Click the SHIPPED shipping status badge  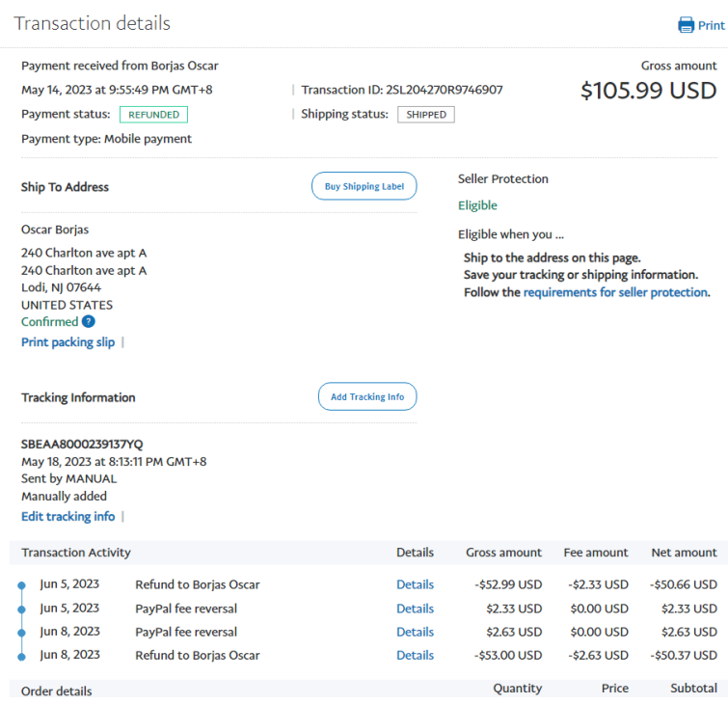point(425,114)
